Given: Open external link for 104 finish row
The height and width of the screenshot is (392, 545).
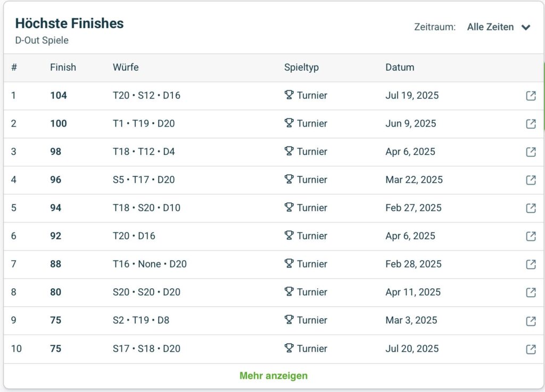Looking at the screenshot, I should pos(531,96).
